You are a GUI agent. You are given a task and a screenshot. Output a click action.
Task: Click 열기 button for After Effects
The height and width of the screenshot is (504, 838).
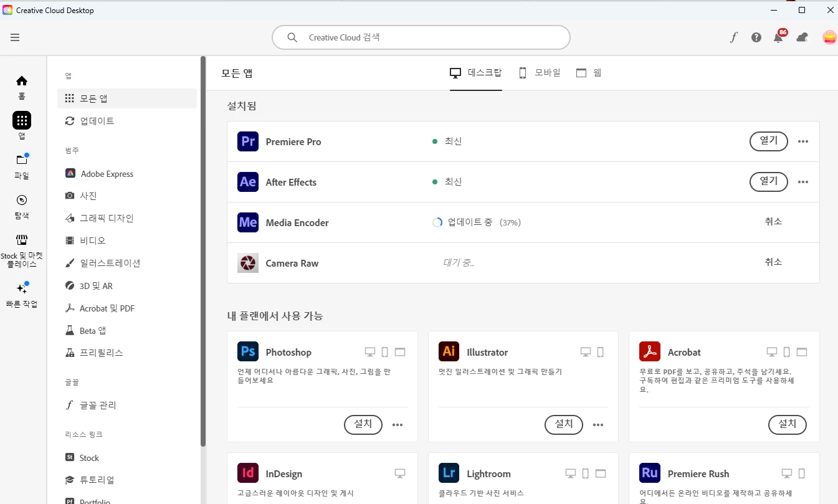768,181
